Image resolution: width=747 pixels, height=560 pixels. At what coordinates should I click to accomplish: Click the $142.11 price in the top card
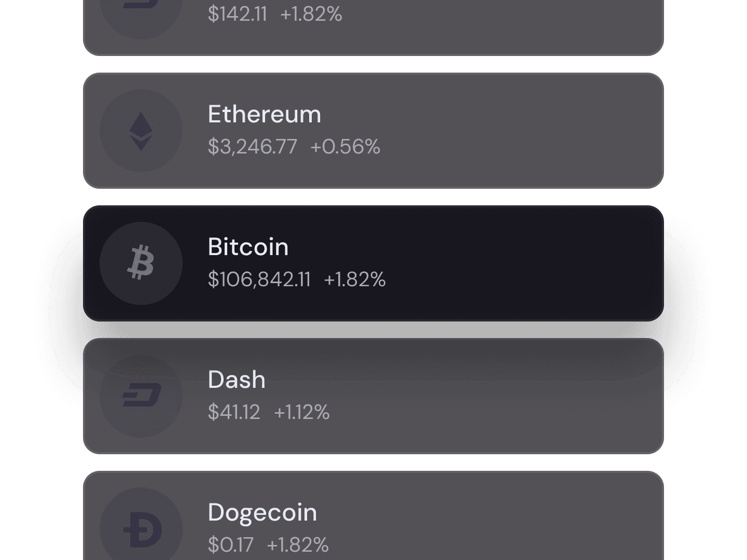(x=237, y=14)
